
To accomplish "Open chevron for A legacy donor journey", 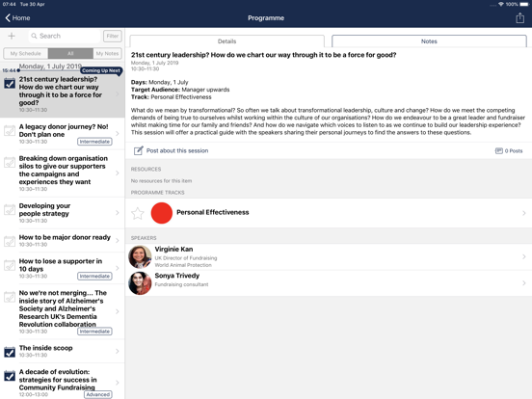I will pyautogui.click(x=118, y=134).
